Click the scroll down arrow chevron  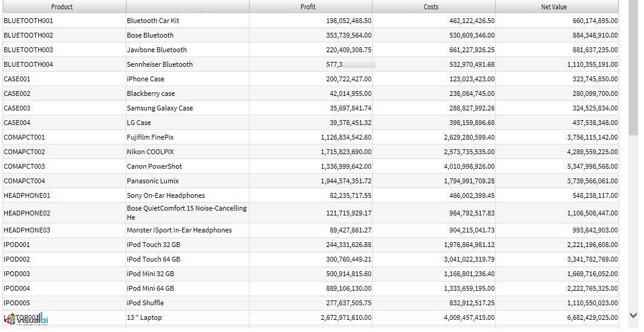tap(633, 315)
